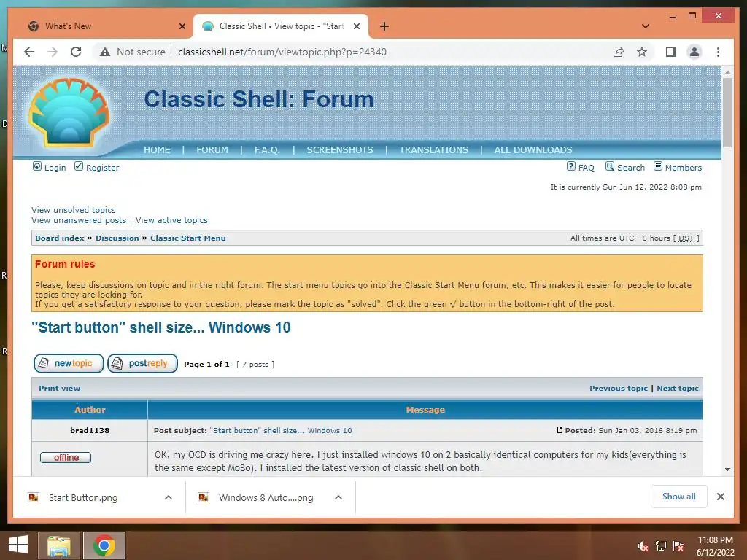Click the post reply button
Viewport: 747px width, 560px height.
[x=142, y=363]
